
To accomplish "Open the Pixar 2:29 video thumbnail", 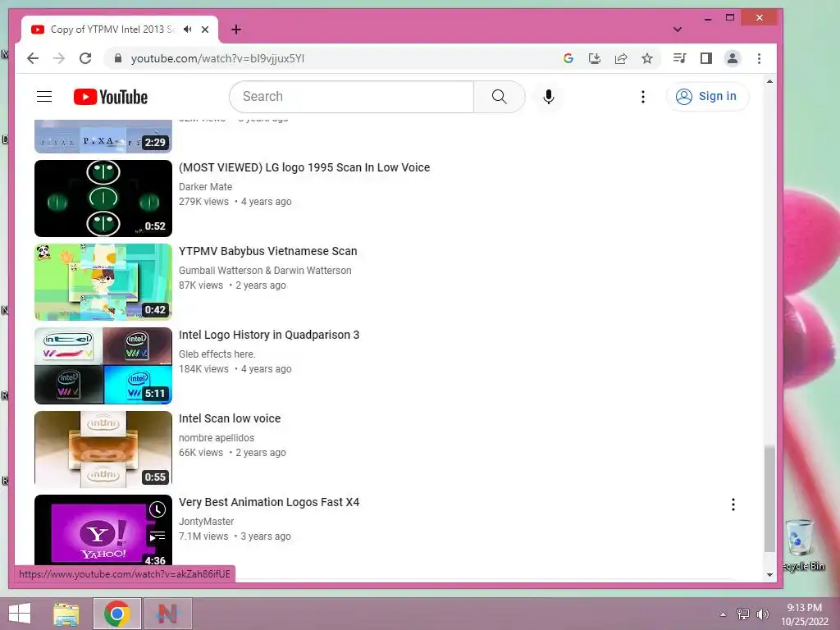I will 103,136.
